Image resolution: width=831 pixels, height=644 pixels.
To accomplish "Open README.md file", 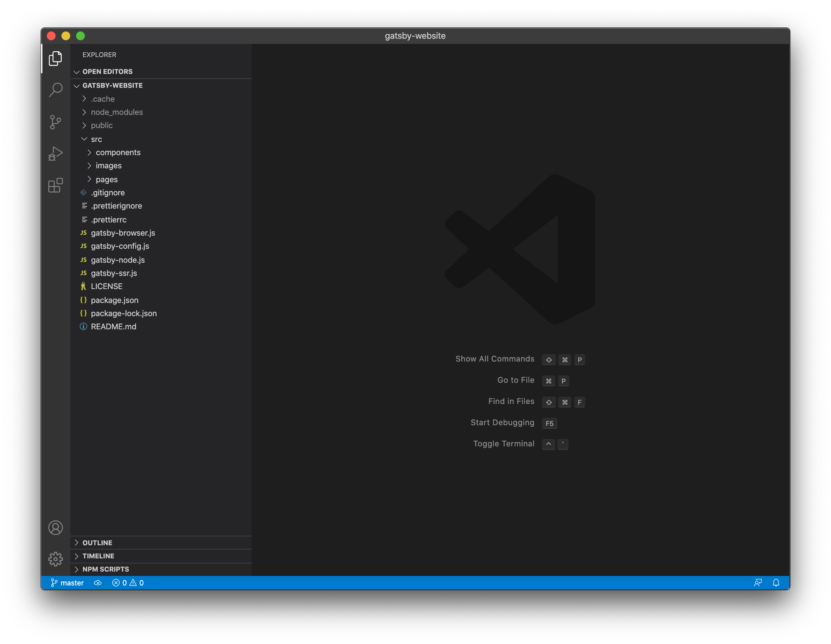I will click(x=161, y=327).
